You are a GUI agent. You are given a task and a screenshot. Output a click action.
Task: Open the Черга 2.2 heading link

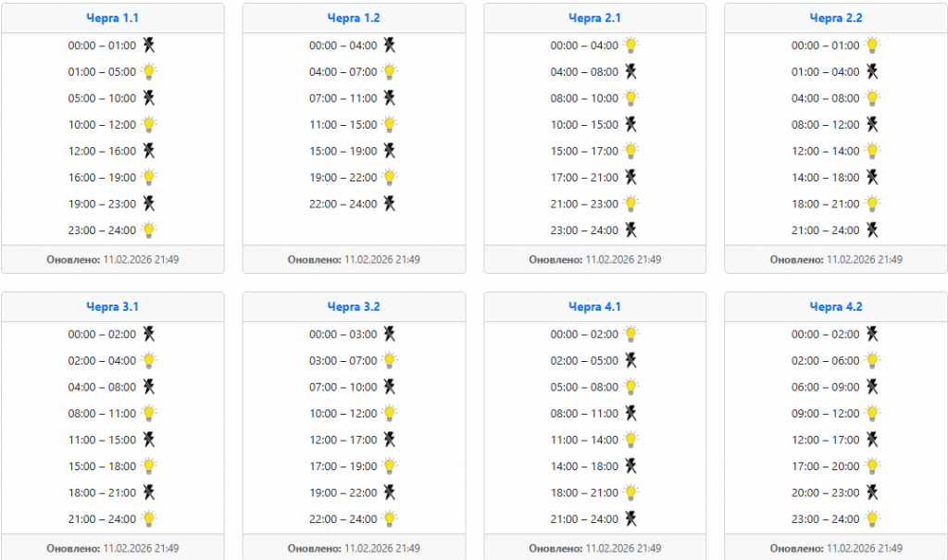[x=836, y=18]
